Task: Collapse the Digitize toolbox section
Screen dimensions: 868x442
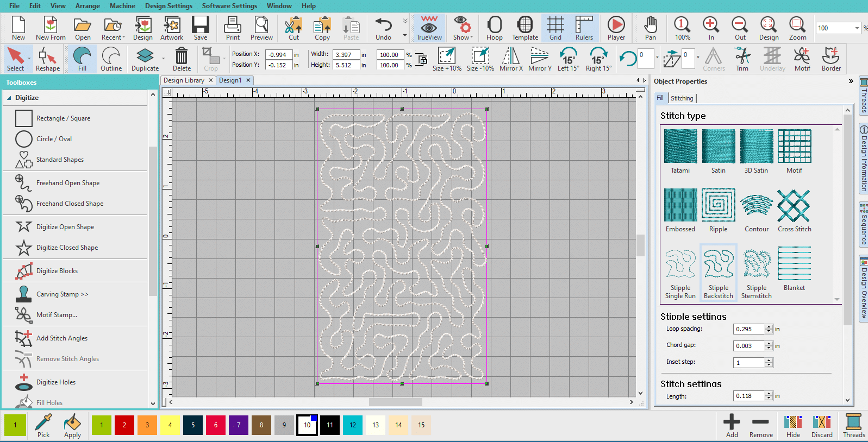Action: pos(9,98)
